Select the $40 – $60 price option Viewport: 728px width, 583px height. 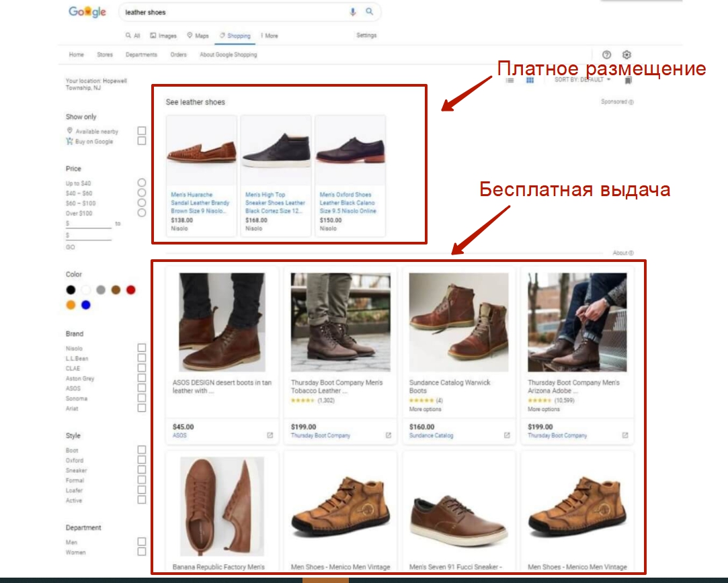point(142,193)
